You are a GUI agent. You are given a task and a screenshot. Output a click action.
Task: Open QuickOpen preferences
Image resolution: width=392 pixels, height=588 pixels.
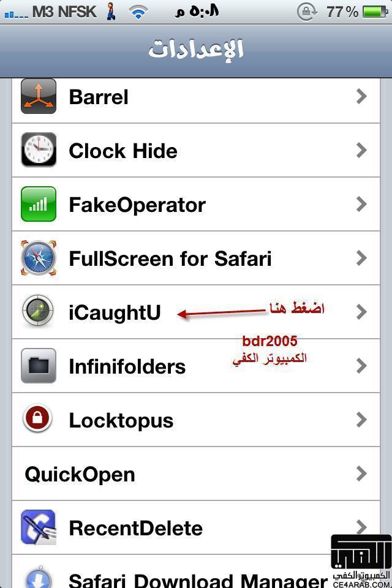196,473
